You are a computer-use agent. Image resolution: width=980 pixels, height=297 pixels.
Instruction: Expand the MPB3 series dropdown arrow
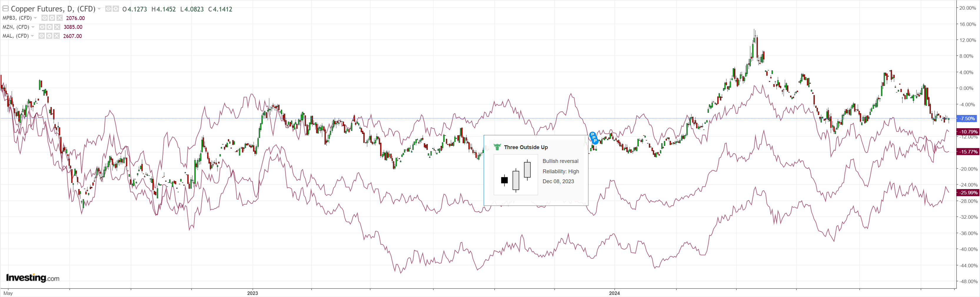(x=35, y=18)
